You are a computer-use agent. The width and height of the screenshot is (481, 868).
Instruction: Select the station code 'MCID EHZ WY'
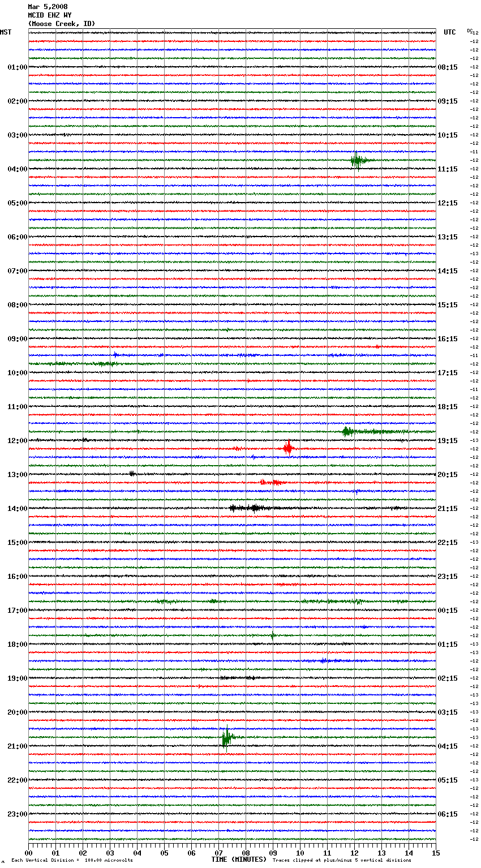point(50,15)
